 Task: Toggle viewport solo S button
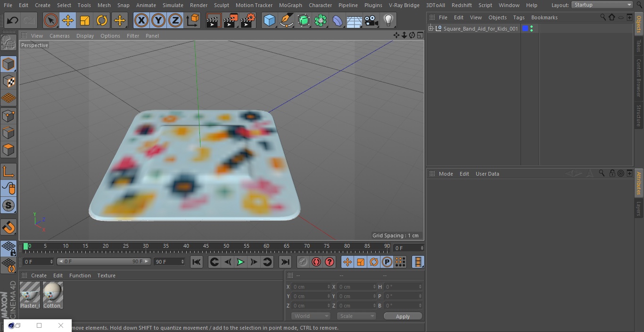coord(8,206)
